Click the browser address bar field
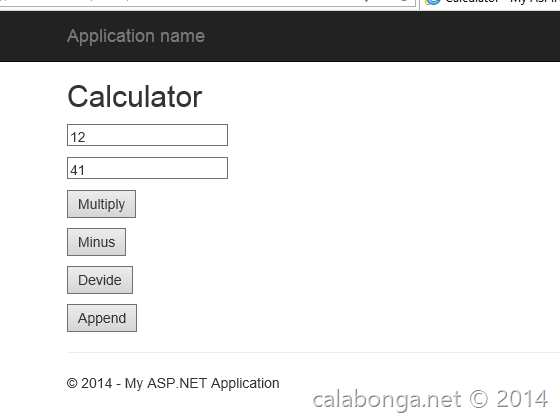This screenshot has height=416, width=560. click(207, 3)
